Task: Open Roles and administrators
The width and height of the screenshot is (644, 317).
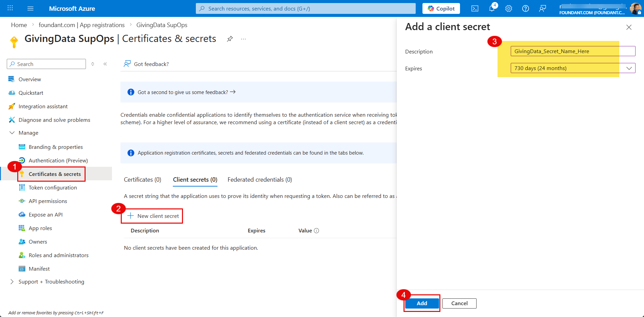Action: (x=59, y=255)
